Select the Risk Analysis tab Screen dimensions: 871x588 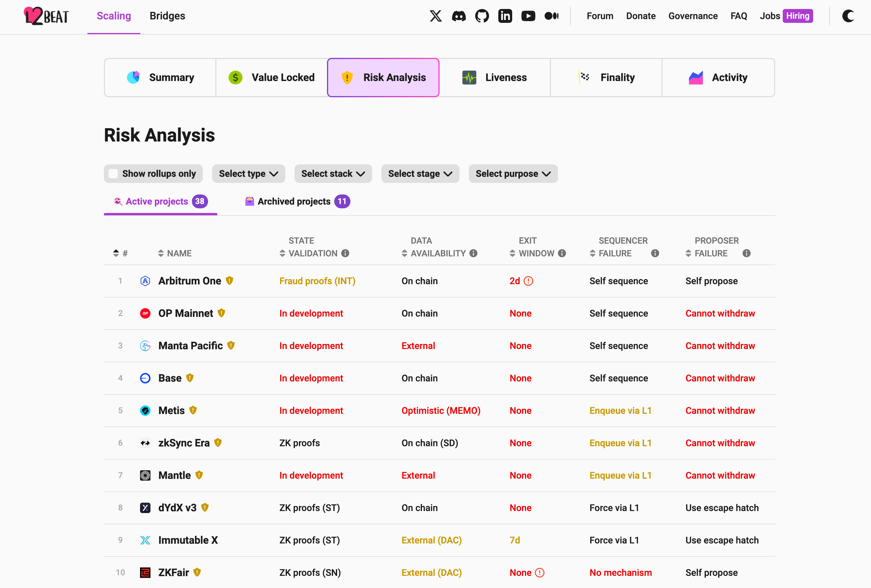tap(383, 78)
